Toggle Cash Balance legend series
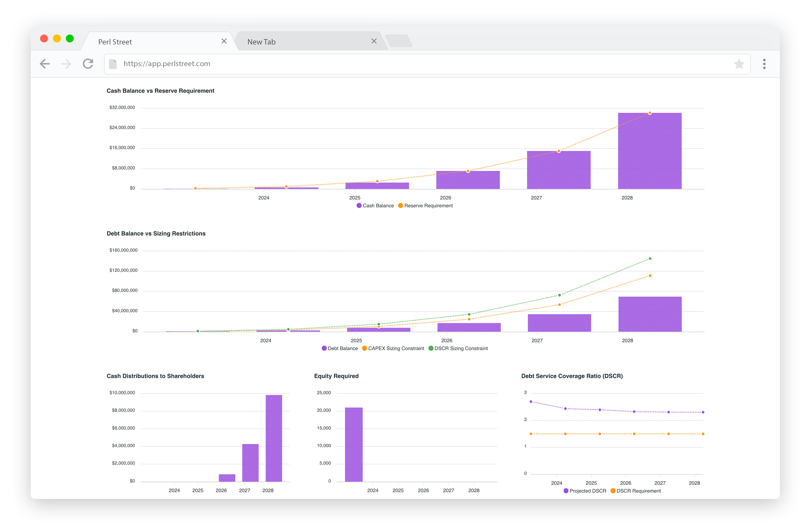This screenshot has width=810, height=532. [x=375, y=206]
